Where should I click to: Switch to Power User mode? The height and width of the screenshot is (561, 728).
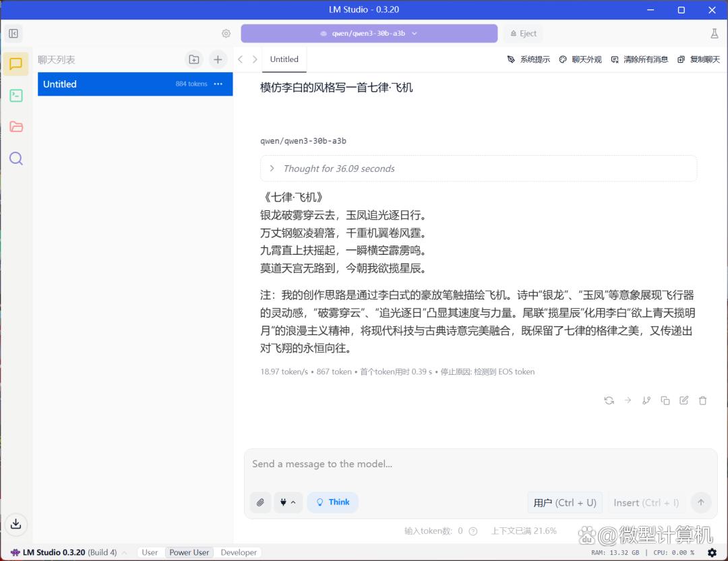(x=189, y=552)
